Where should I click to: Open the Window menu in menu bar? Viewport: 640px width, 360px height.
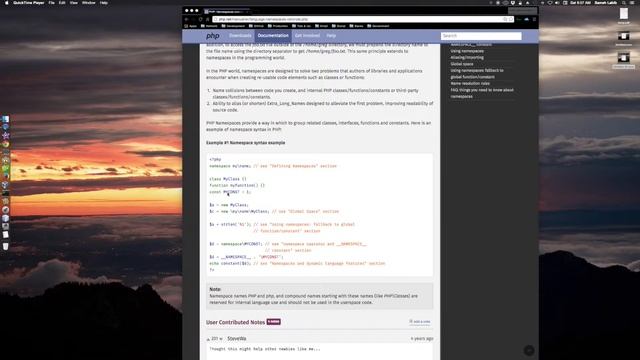[x=89, y=3]
